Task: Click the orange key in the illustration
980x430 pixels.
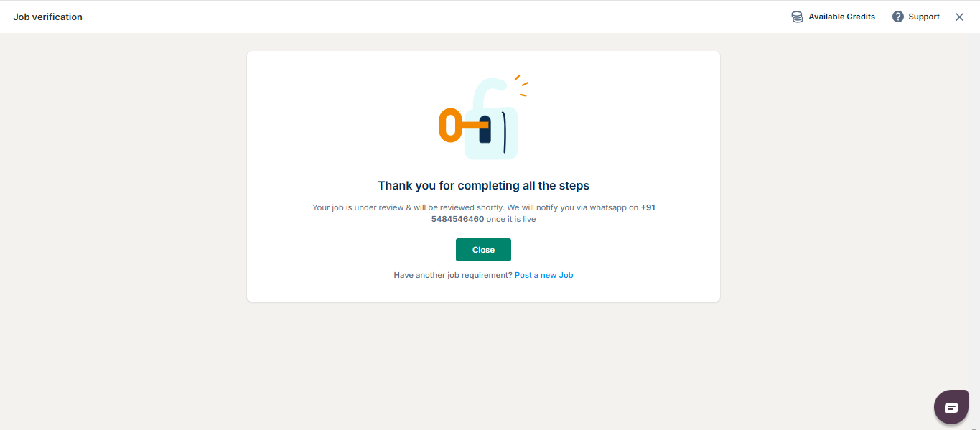Action: [463, 126]
